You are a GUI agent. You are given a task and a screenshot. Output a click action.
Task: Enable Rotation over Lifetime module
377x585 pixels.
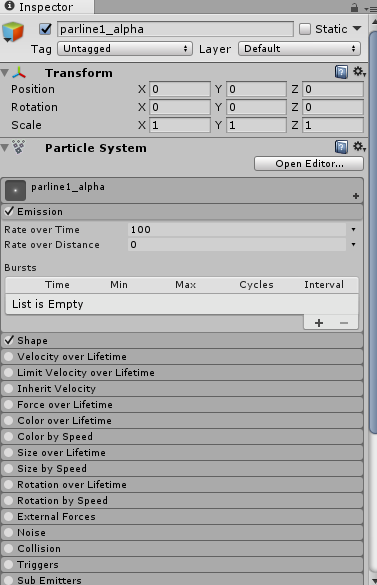8,484
